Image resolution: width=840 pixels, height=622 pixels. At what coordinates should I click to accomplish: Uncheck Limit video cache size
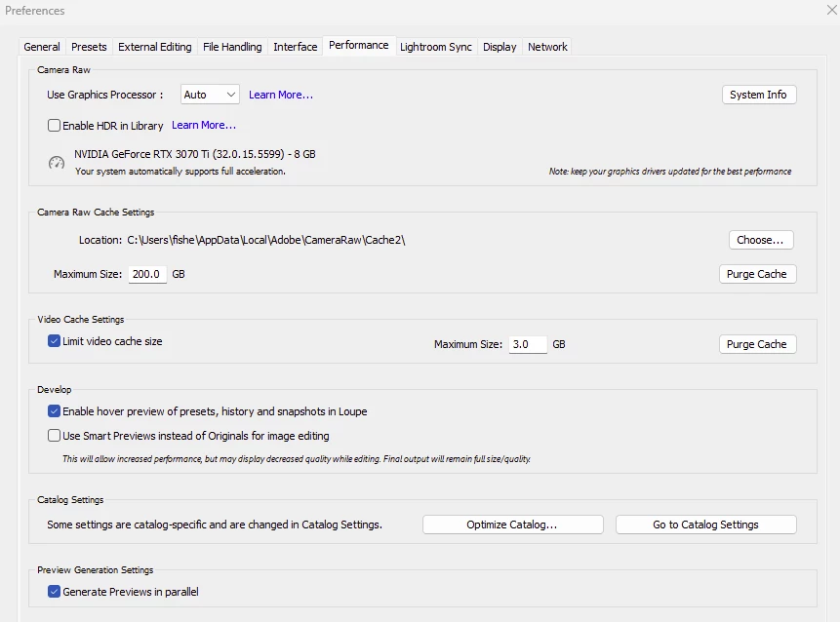click(54, 341)
